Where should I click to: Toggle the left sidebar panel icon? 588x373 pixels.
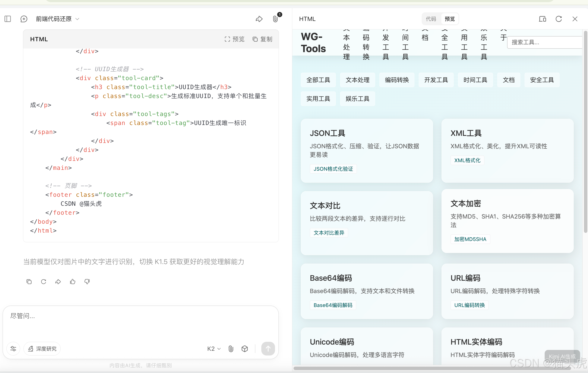[8, 19]
